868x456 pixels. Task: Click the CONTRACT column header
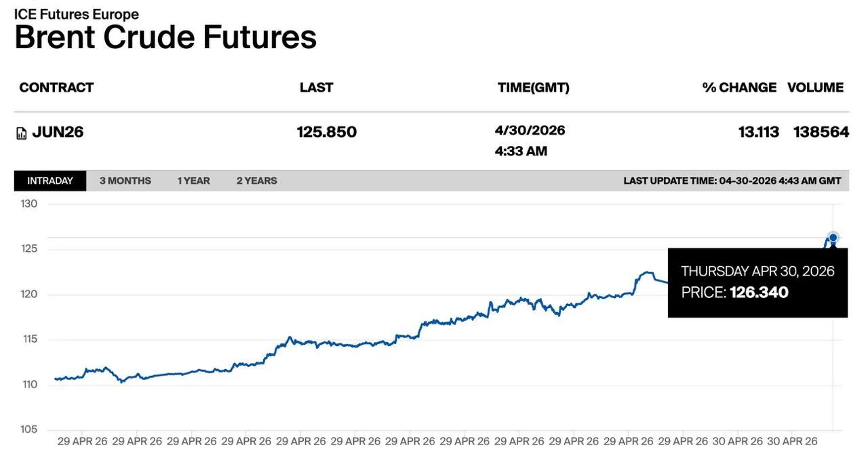tap(56, 88)
